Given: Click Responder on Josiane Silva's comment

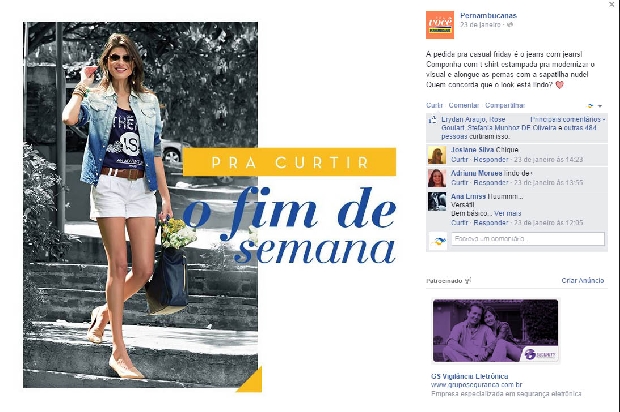Looking at the screenshot, I should [491, 159].
